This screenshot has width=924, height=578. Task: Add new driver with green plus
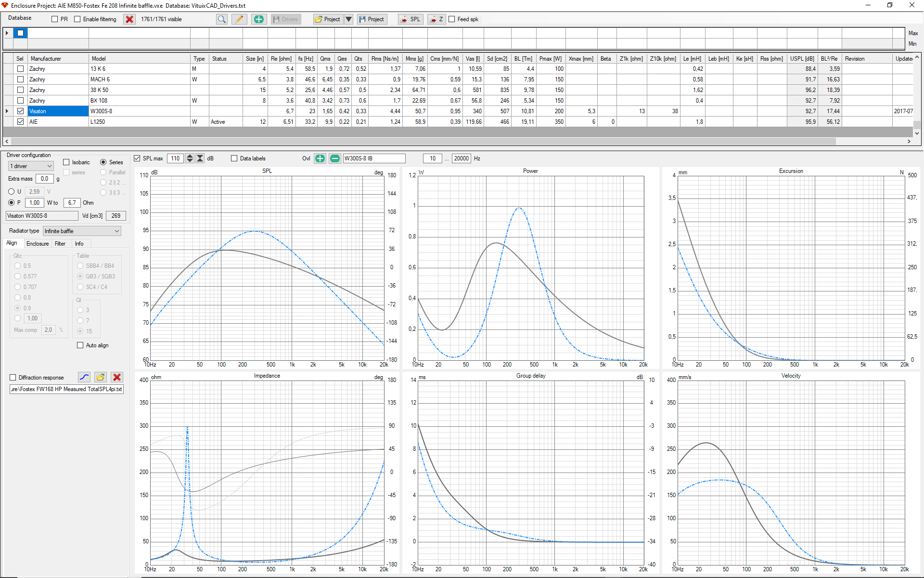tap(259, 19)
